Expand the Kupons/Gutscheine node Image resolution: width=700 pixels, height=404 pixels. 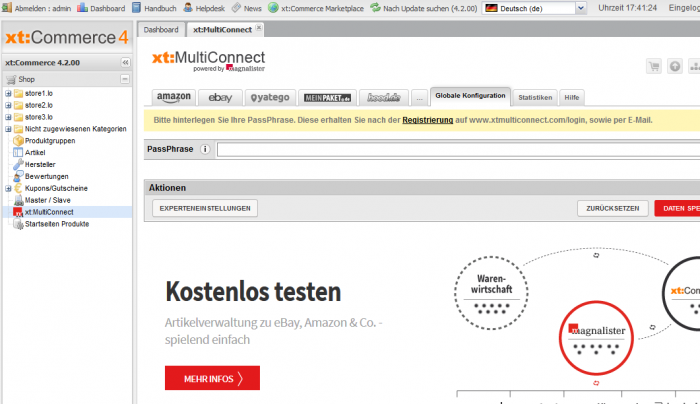tap(8, 188)
